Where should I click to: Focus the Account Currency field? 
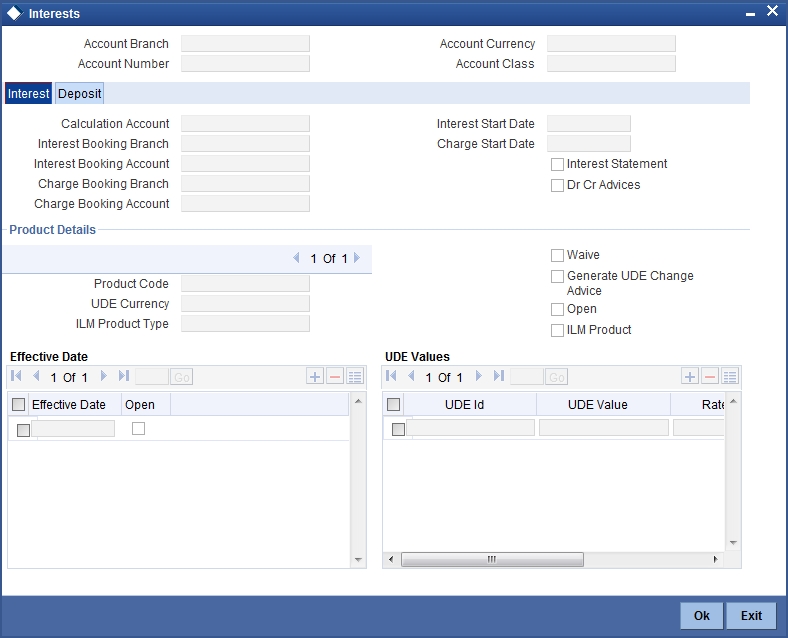pos(611,44)
